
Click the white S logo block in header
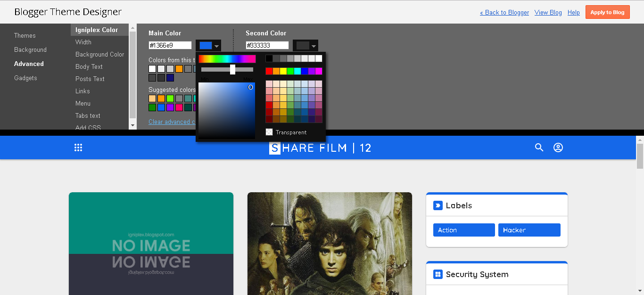point(275,148)
